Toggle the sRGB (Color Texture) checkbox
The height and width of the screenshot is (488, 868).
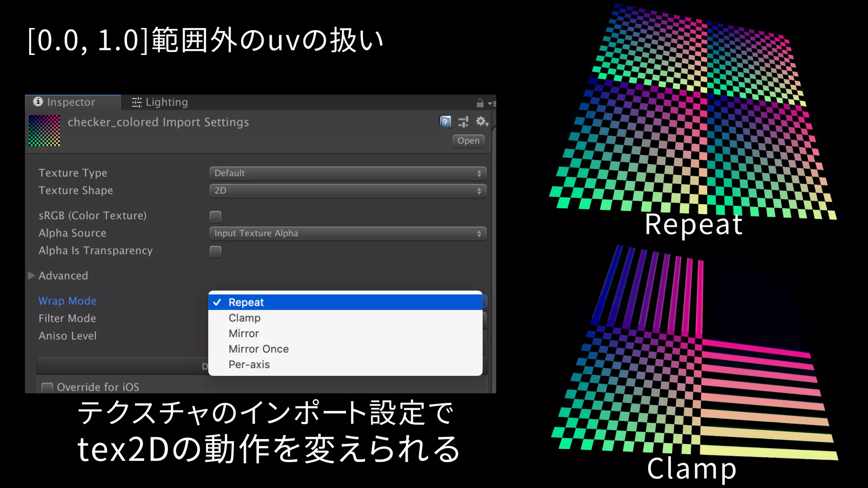coord(215,216)
